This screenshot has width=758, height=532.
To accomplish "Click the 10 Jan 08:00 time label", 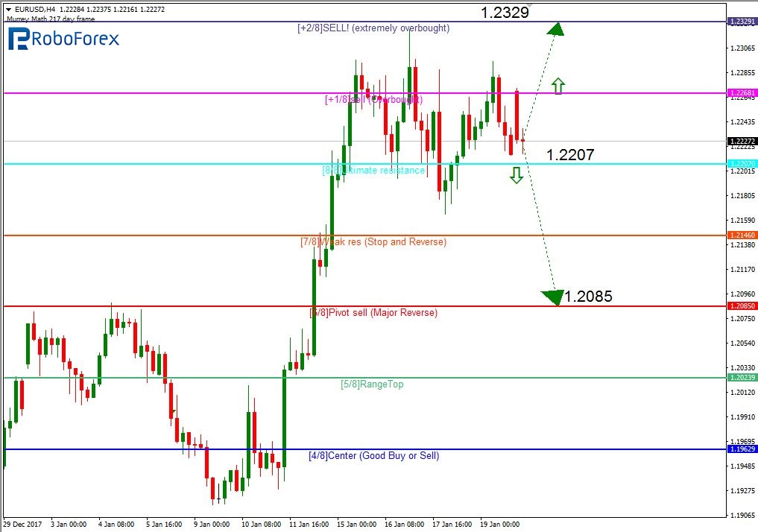I will (x=261, y=525).
